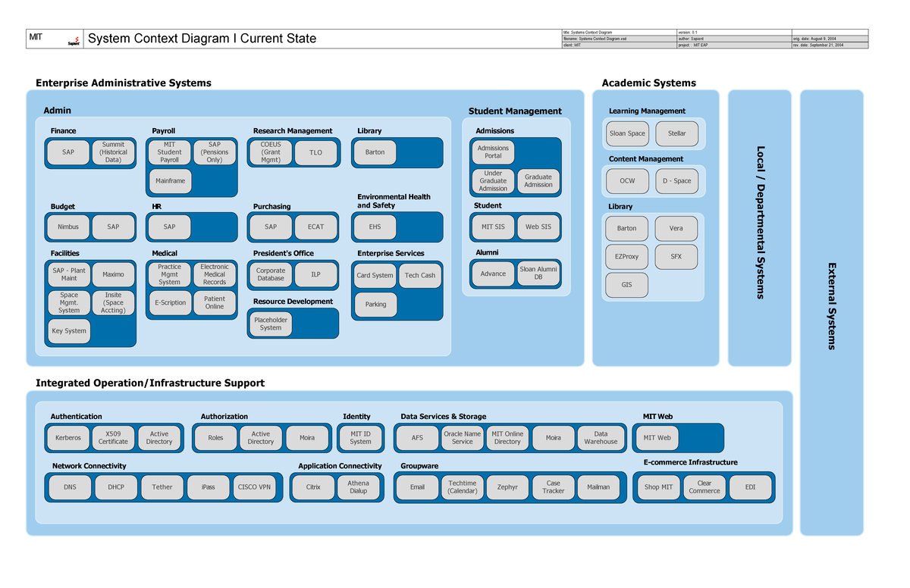This screenshot has height=588, width=910.
Task: Click the iPass box
Action: click(209, 487)
